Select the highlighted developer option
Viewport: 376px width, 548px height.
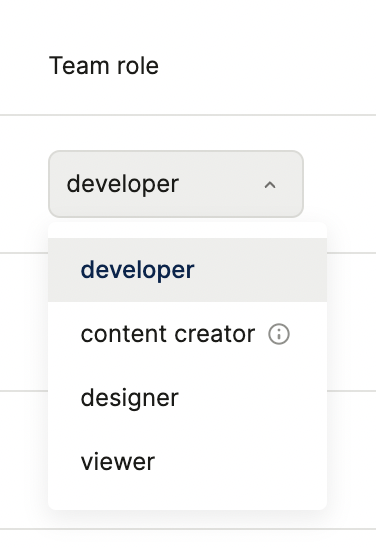click(x=187, y=270)
